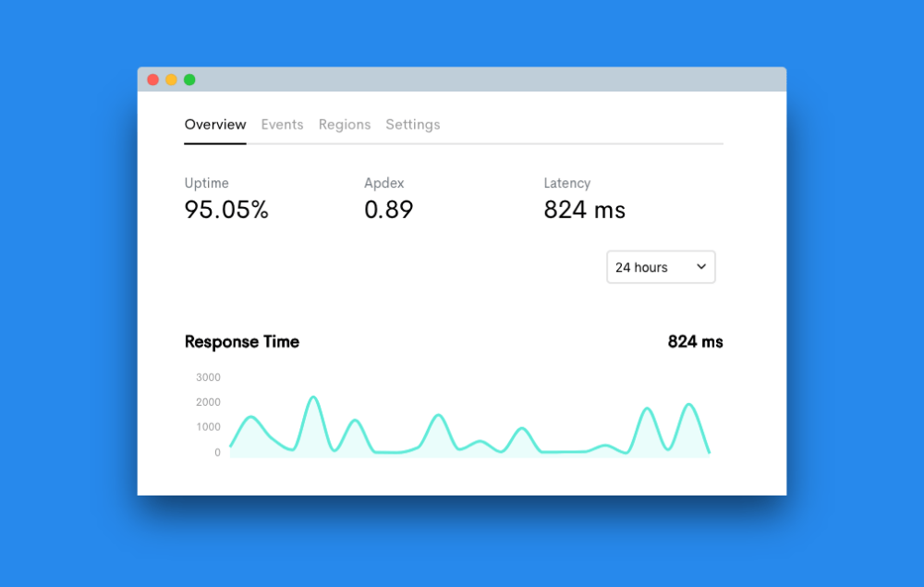Open the Settings tab
Image resolution: width=924 pixels, height=587 pixels.
click(x=413, y=125)
